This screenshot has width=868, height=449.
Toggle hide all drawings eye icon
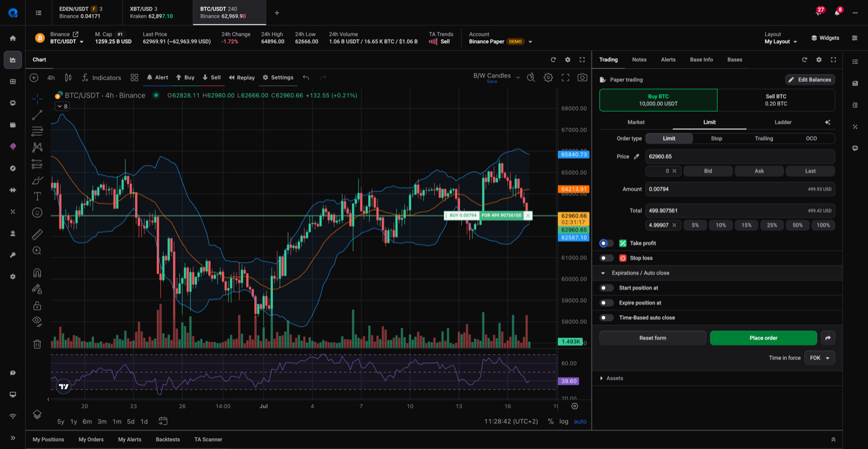click(x=37, y=321)
